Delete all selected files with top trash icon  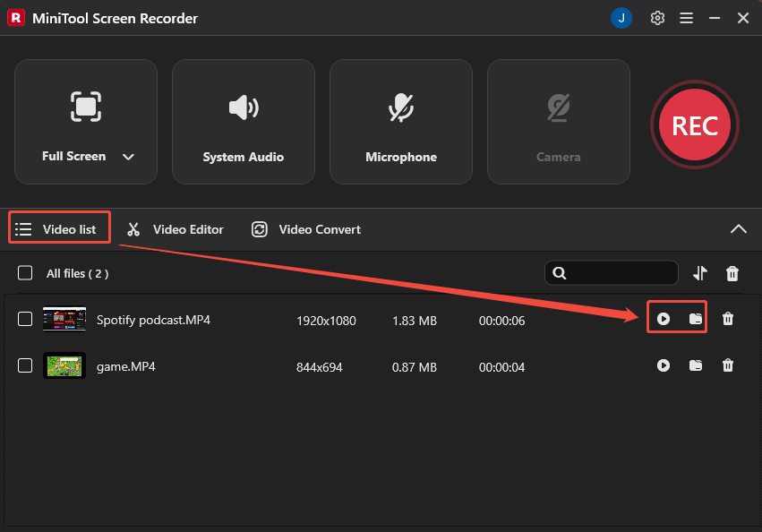click(x=732, y=273)
